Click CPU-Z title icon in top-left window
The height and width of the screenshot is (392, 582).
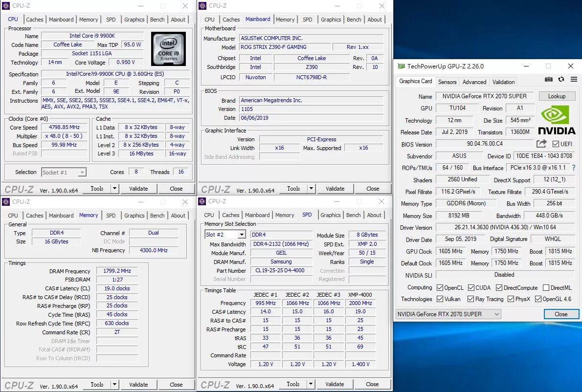click(x=5, y=5)
